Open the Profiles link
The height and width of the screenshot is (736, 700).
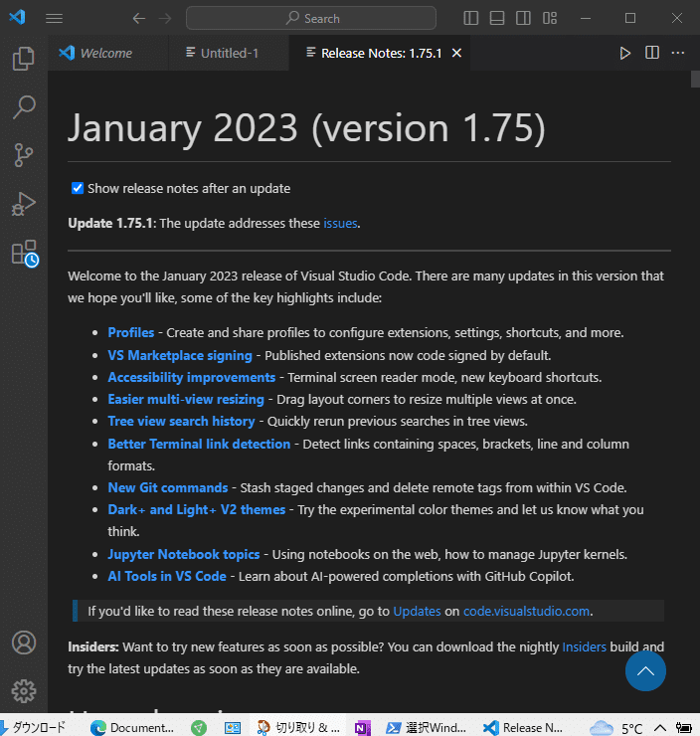coord(131,333)
